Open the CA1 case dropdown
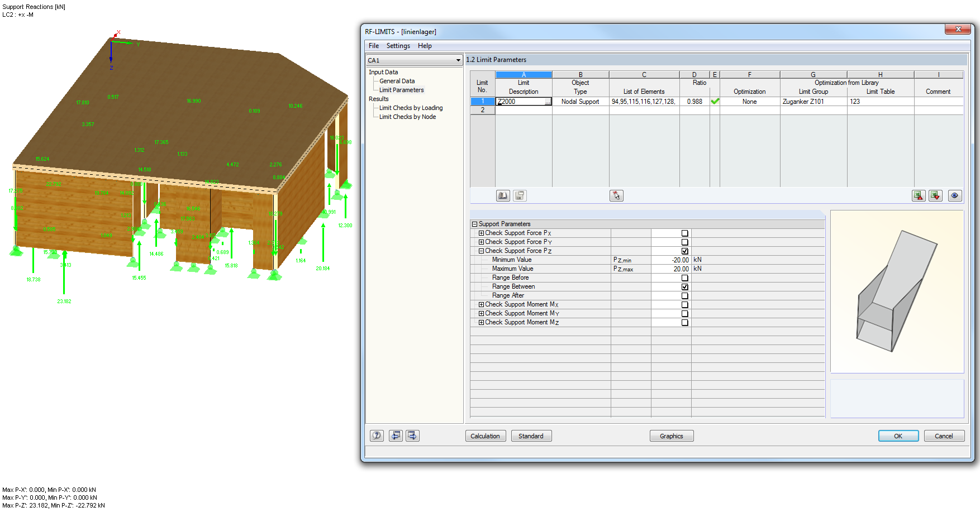Screen dimensions: 980x512 [415, 60]
